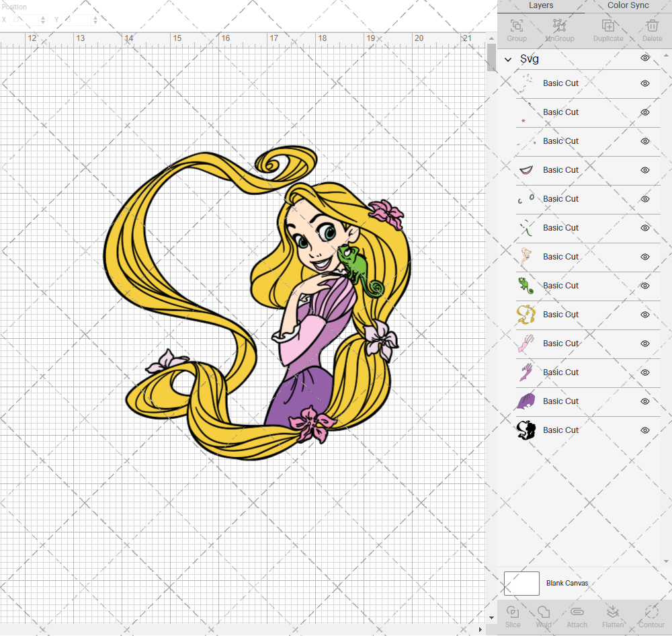Click the canvas scrollbar down arrow

[x=492, y=618]
